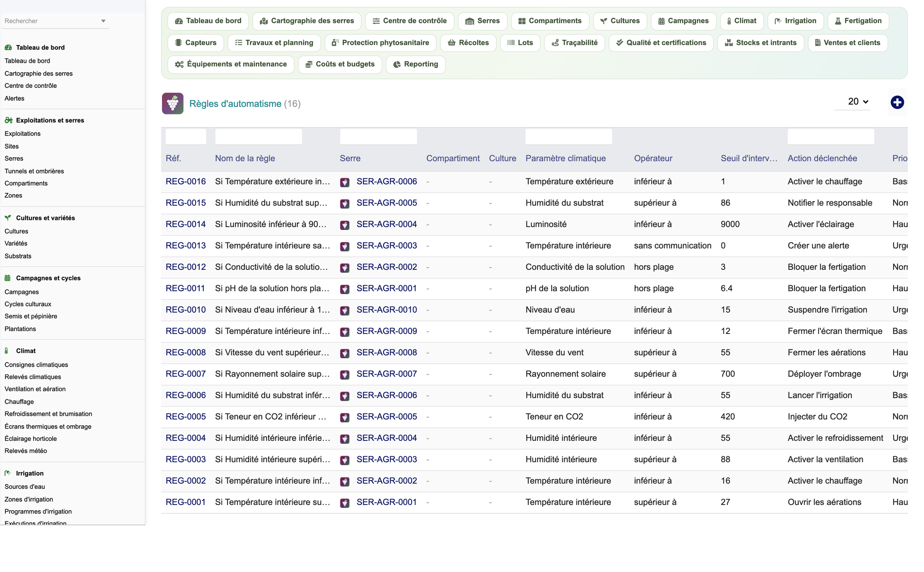Open Coûts et budgets tab
This screenshot has width=924, height=572.
point(340,64)
